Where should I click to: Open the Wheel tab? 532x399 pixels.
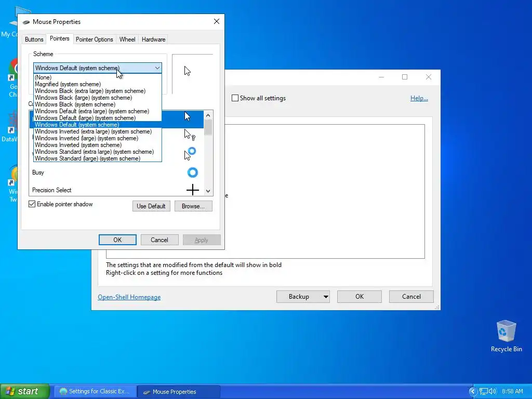127,39
